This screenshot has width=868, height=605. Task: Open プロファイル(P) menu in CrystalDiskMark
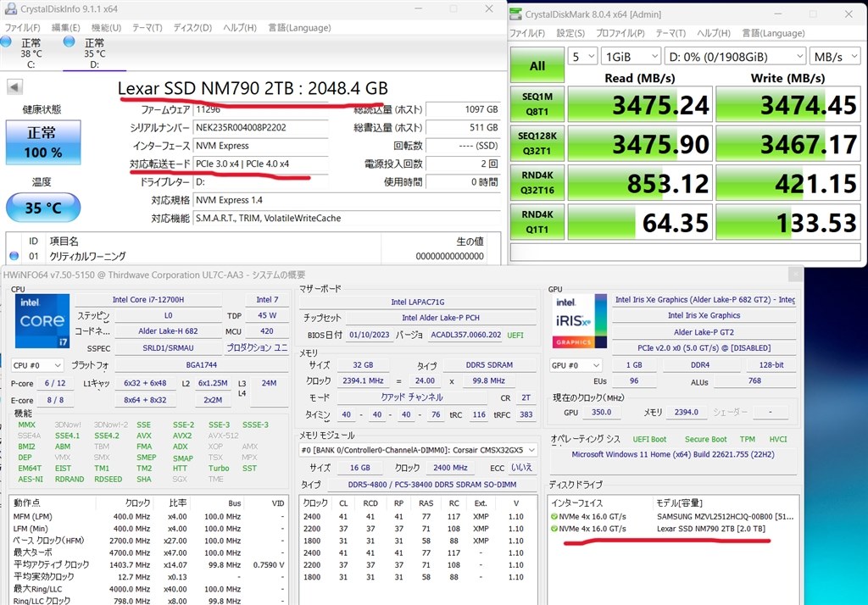click(622, 33)
